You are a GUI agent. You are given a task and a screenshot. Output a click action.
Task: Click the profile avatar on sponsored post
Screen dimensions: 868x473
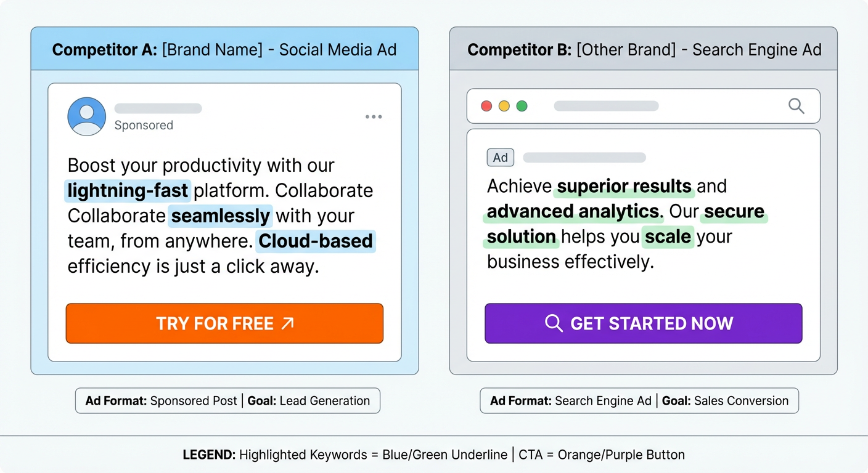click(x=86, y=116)
